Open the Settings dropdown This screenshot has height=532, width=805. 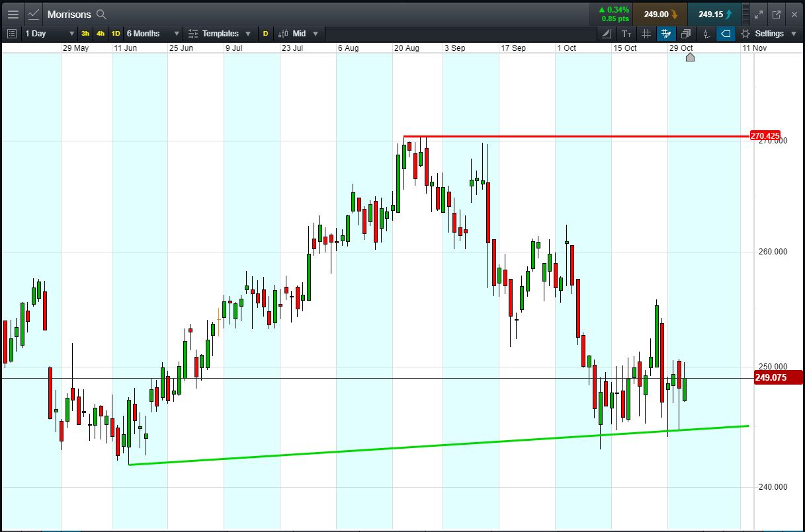click(x=769, y=34)
